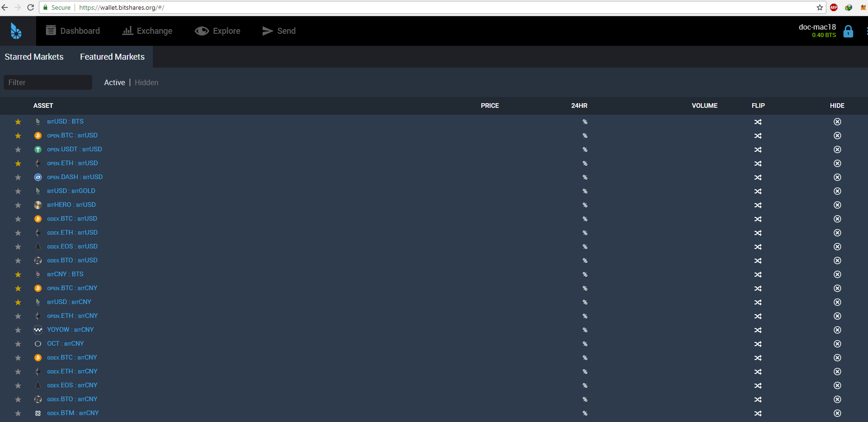868x422 pixels.
Task: Hide the bitUSD : bitGOLD market
Action: click(x=837, y=191)
